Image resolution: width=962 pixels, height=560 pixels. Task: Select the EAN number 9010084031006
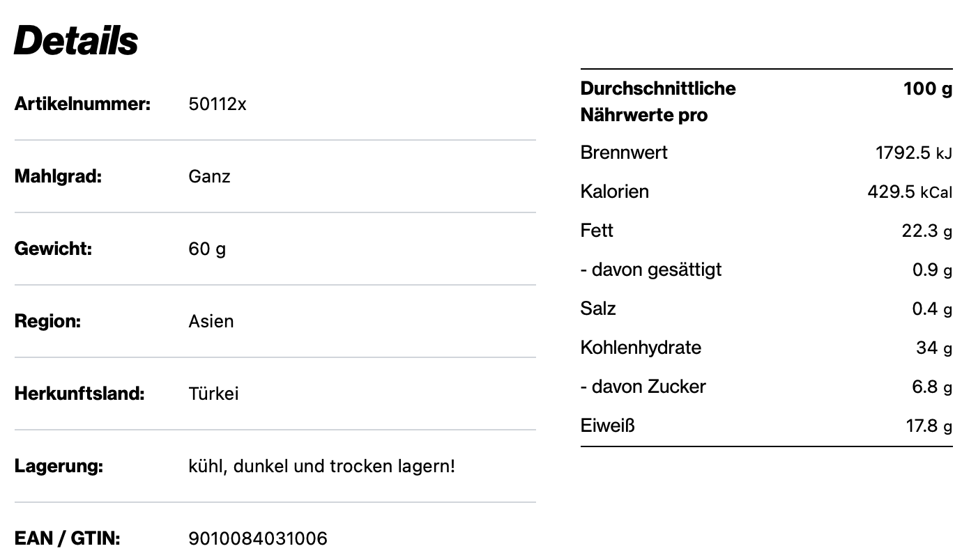(x=257, y=539)
